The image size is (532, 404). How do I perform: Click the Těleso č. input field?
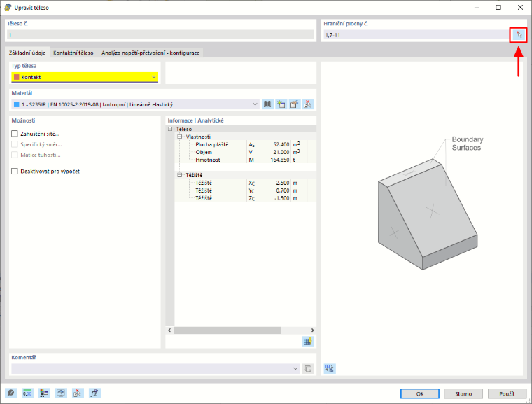coord(160,34)
